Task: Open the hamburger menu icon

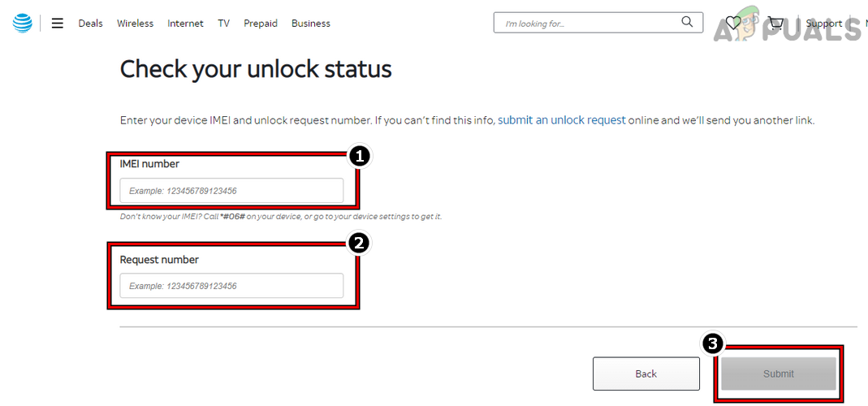Action: click(58, 24)
